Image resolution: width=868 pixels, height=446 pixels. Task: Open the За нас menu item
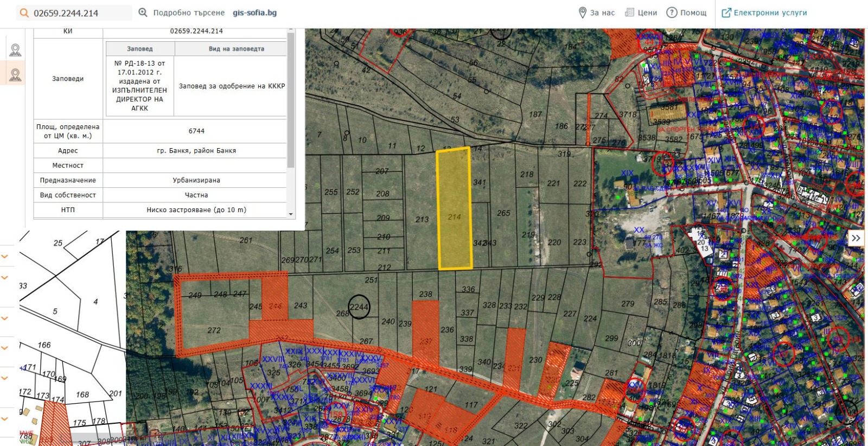point(597,12)
